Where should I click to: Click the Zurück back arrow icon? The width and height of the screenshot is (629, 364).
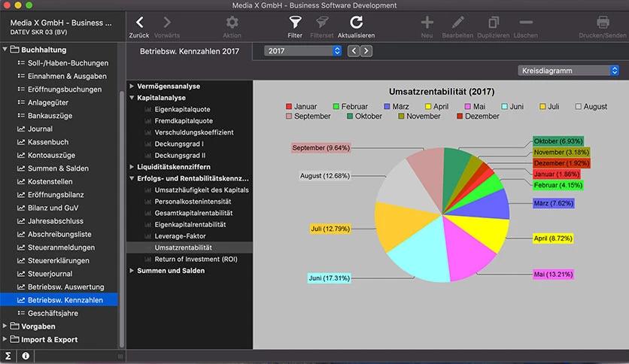(140, 23)
